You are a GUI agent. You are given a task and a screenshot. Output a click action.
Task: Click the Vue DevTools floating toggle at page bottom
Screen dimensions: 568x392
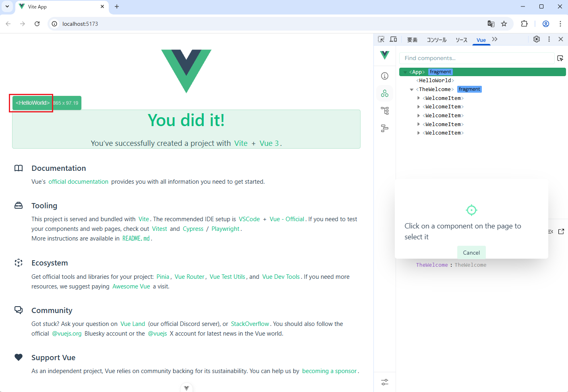click(187, 388)
